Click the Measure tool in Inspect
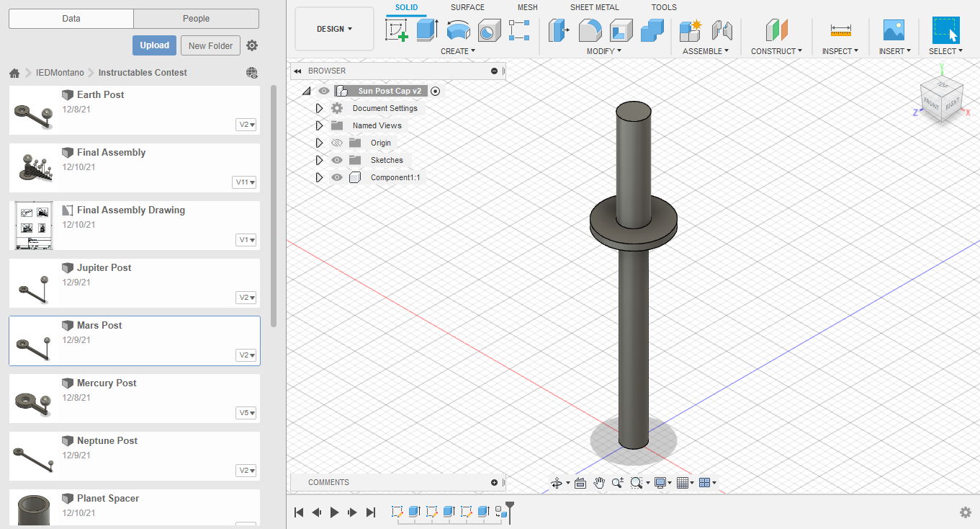980x529 pixels. pos(840,30)
